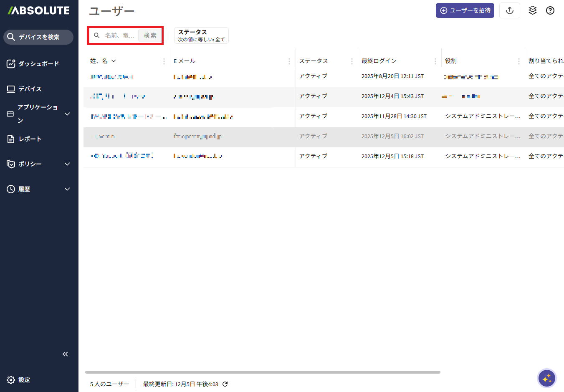
Task: Click the AI assistant sparkle button
Action: 546,379
